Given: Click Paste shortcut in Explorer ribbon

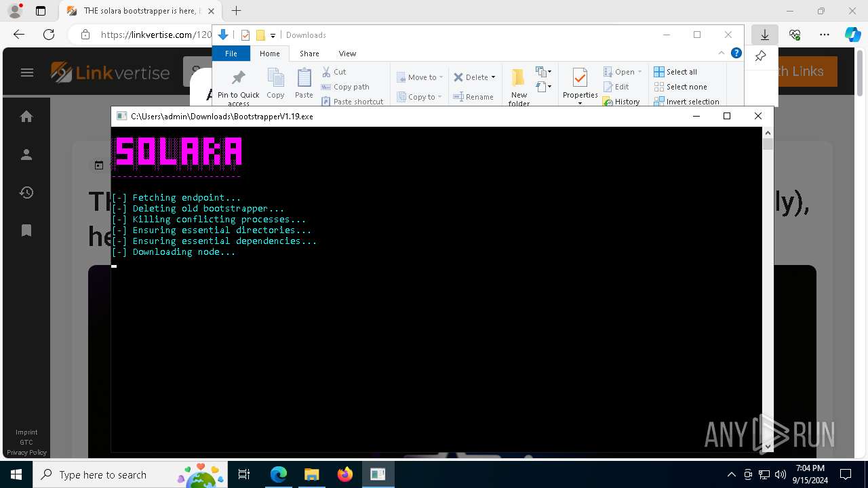Looking at the screenshot, I should 352,102.
